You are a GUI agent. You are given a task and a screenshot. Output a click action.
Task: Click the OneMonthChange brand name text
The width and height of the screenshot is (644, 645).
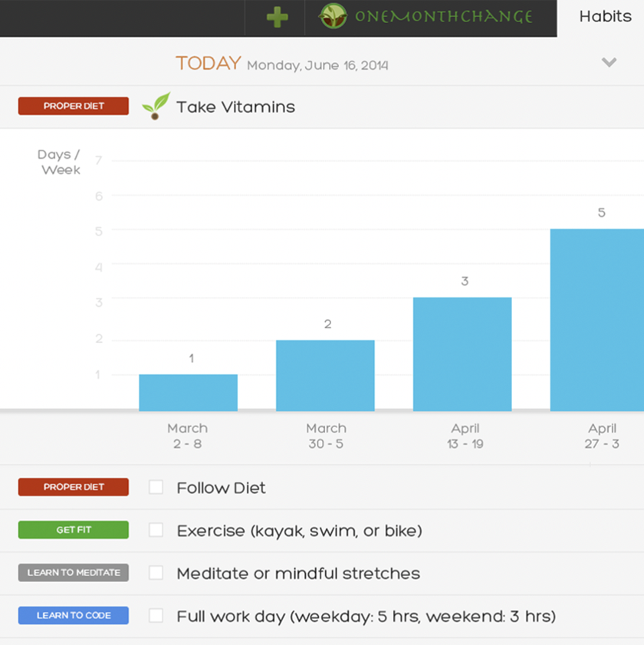click(x=443, y=17)
